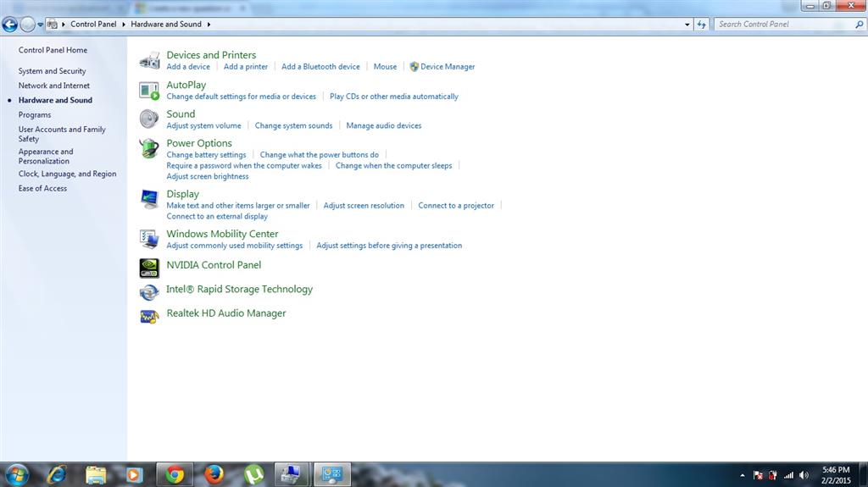Image resolution: width=868 pixels, height=487 pixels.
Task: Open the Windows Start button
Action: (x=17, y=475)
